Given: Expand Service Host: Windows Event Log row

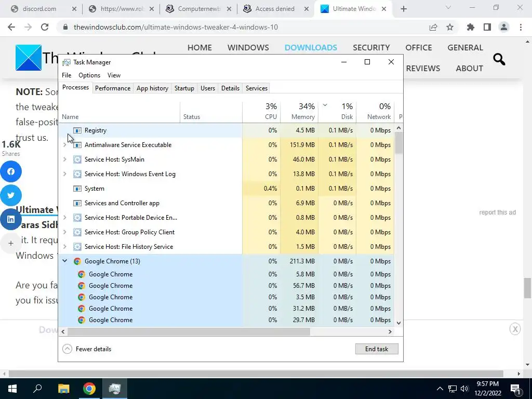Looking at the screenshot, I should pos(64,174).
